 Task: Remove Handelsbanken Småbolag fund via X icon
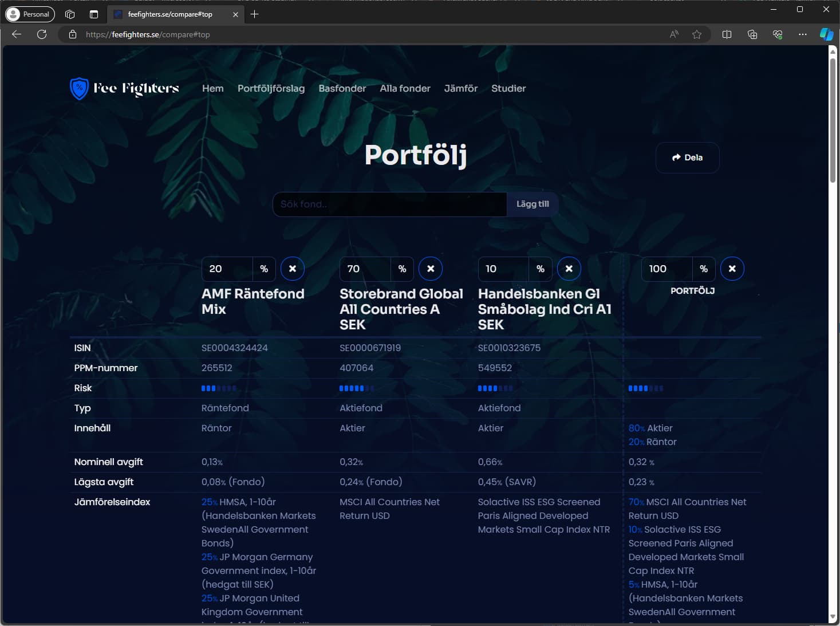pyautogui.click(x=569, y=269)
